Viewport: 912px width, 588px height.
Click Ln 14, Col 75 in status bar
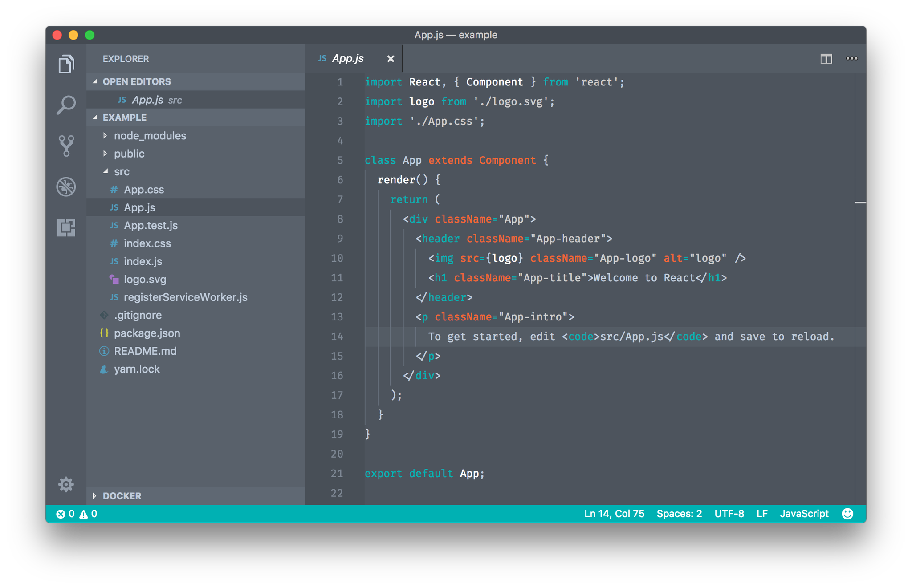pyautogui.click(x=614, y=514)
